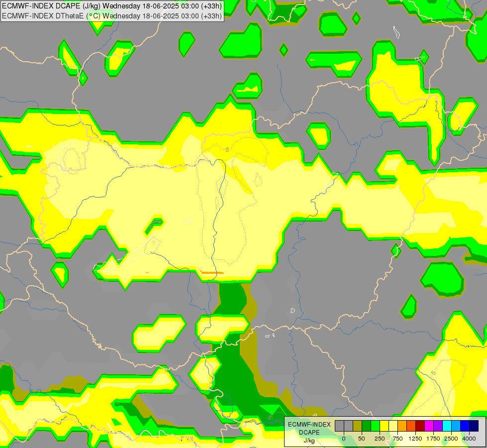Click the navy legend swatch
487x448 pixels.
click(474, 426)
